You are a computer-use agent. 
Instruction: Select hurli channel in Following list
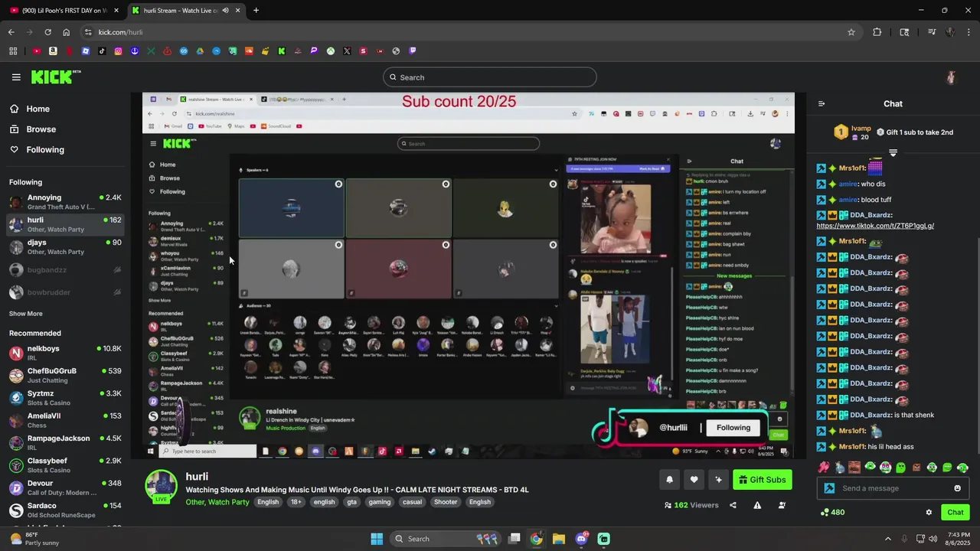pos(65,224)
